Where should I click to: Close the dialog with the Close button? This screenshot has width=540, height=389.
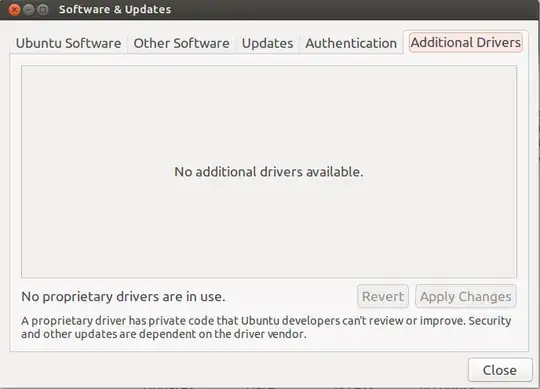pos(500,370)
